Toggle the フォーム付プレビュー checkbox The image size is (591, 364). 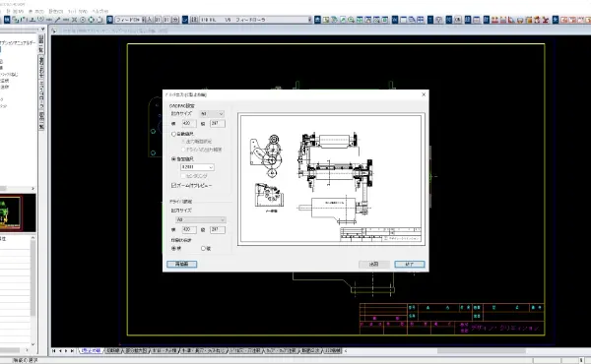(x=173, y=186)
